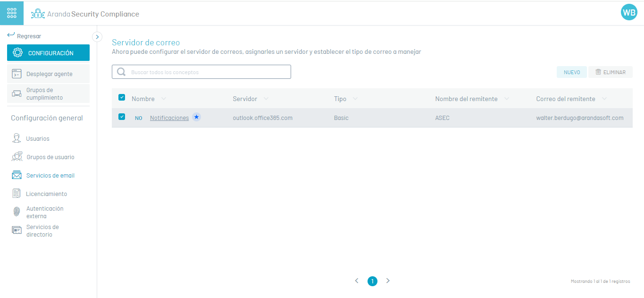The image size is (644, 298).
Task: Click the Aranda Security Compliance logo
Action: (x=85, y=14)
